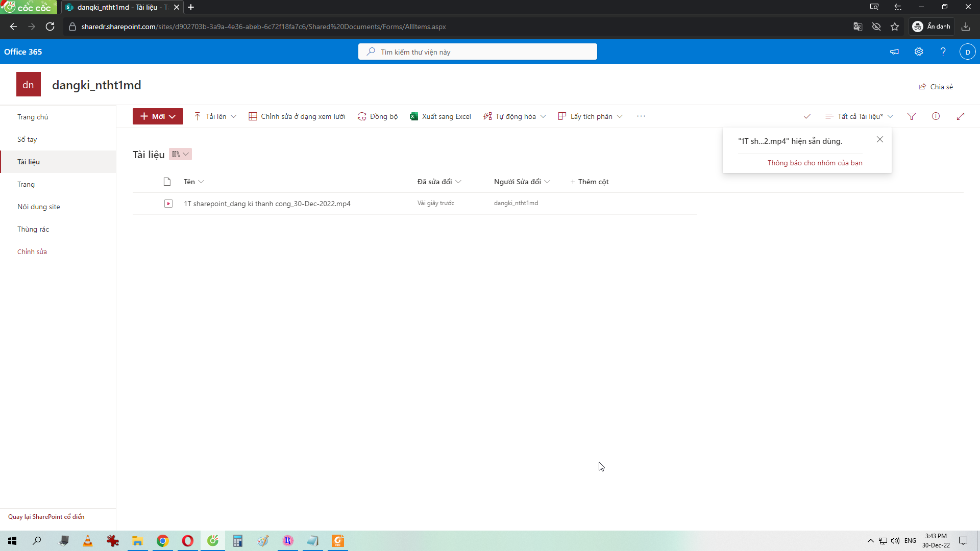This screenshot has height=551, width=980.
Task: Click the Đồng bộ sync button
Action: pyautogui.click(x=378, y=116)
